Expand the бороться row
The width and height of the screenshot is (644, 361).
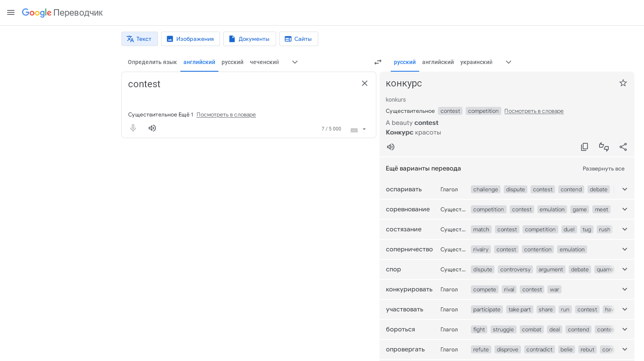click(625, 329)
